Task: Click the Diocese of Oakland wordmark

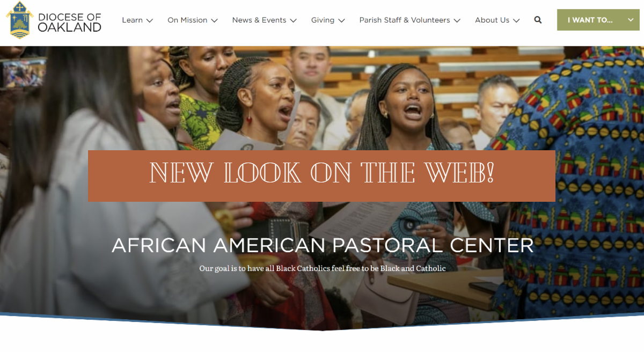Action: tap(69, 22)
